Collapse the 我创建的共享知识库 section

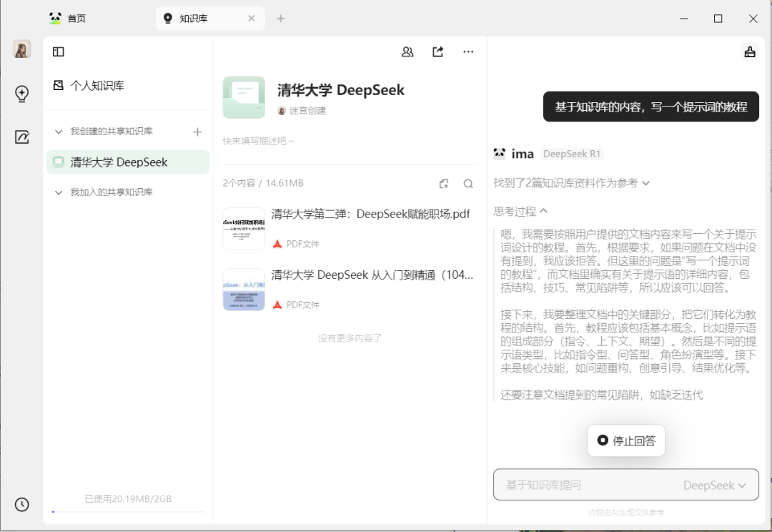(x=59, y=132)
